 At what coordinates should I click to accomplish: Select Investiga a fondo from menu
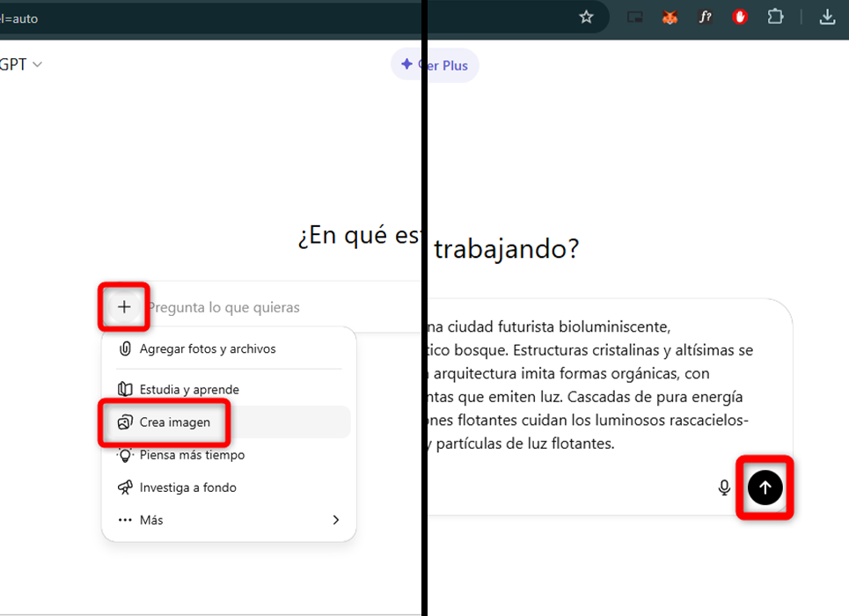point(188,488)
